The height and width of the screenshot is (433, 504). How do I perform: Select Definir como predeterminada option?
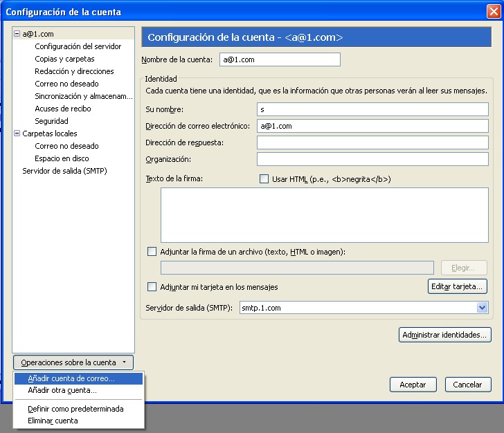click(75, 409)
